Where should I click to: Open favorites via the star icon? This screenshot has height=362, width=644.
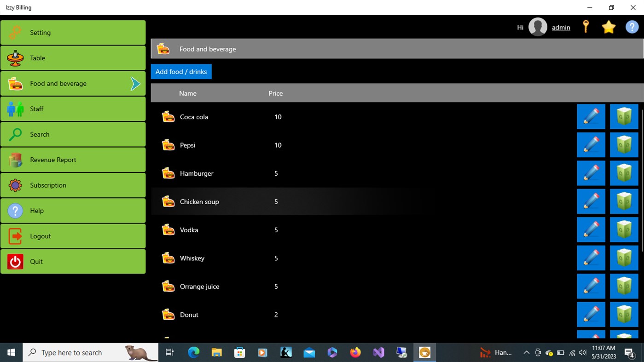609,27
